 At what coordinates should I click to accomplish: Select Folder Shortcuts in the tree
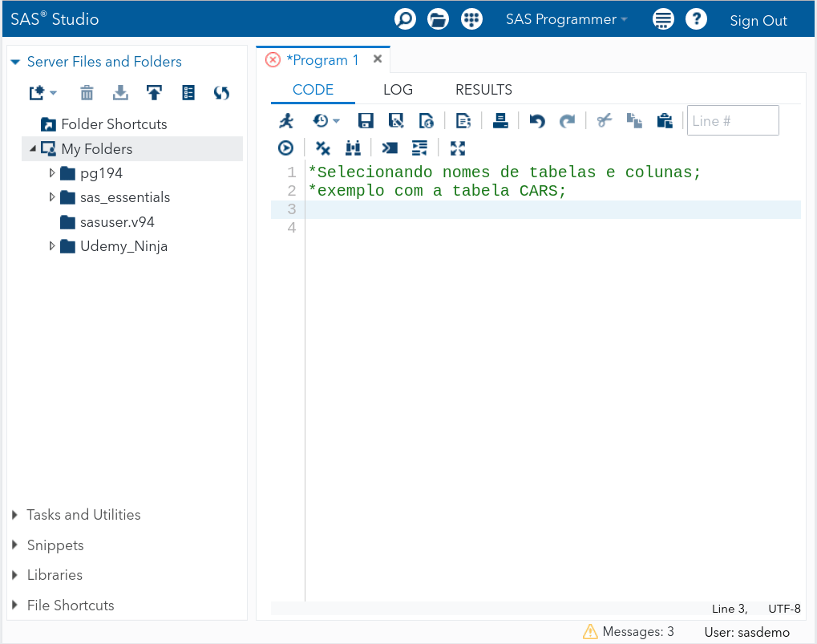pos(114,124)
